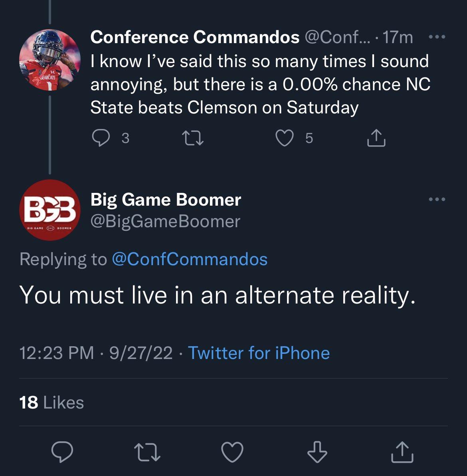Retweet Big Game Boomer's reply
This screenshot has height=476, width=467.
(147, 452)
